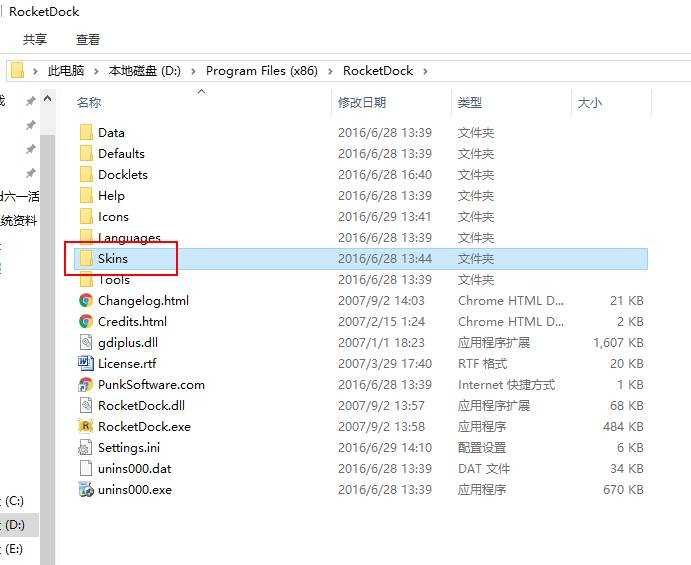Sort by the 类型 column header
The width and height of the screenshot is (691, 565).
[469, 102]
